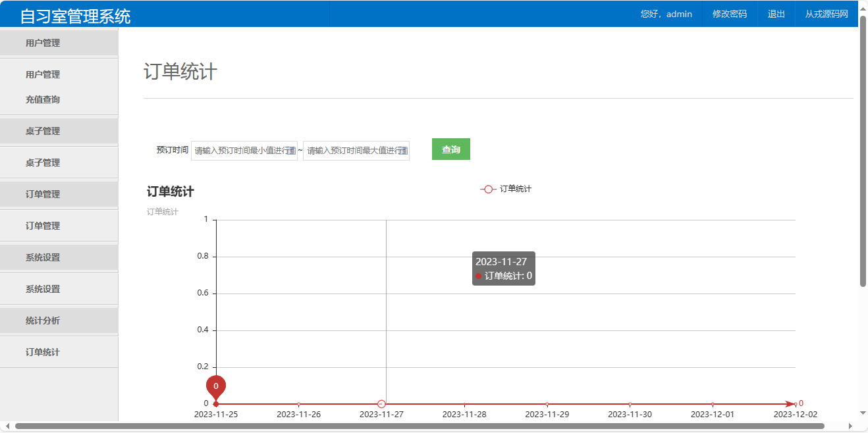Open 充值查询 in the sidebar
868x433 pixels.
(43, 99)
